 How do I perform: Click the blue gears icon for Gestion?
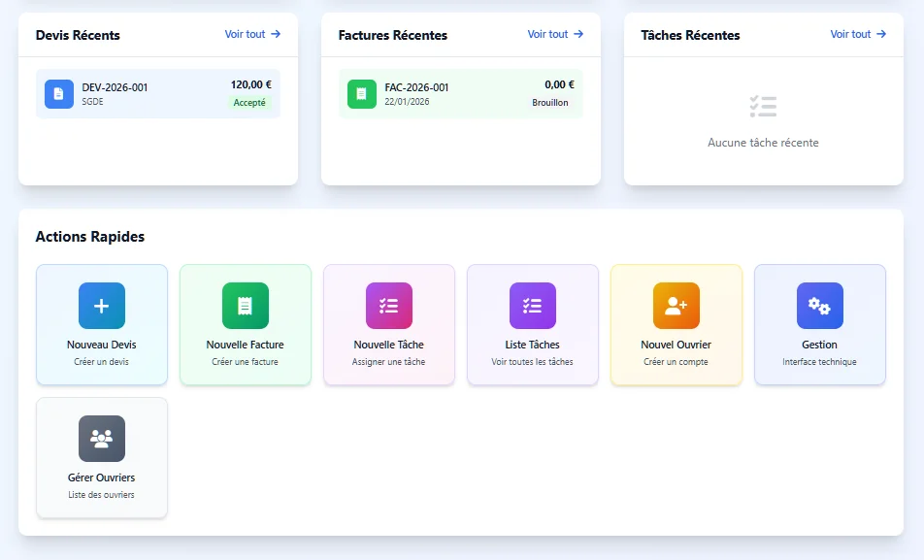pos(820,306)
